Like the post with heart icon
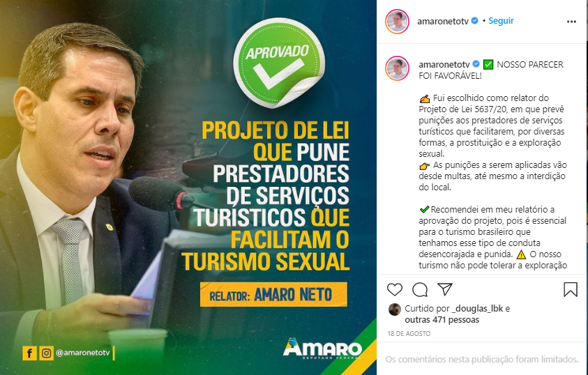Viewport: 588px width, 375px height. 395,289
